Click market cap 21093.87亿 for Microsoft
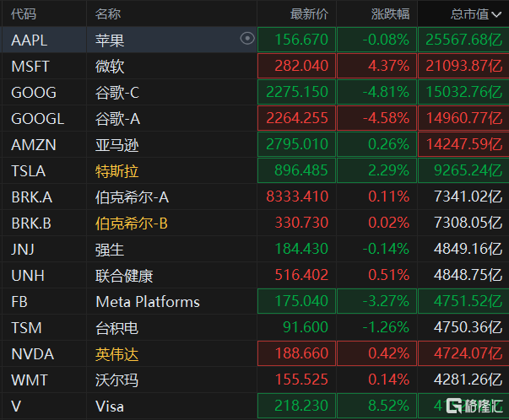This screenshot has height=420, width=509. (464, 66)
